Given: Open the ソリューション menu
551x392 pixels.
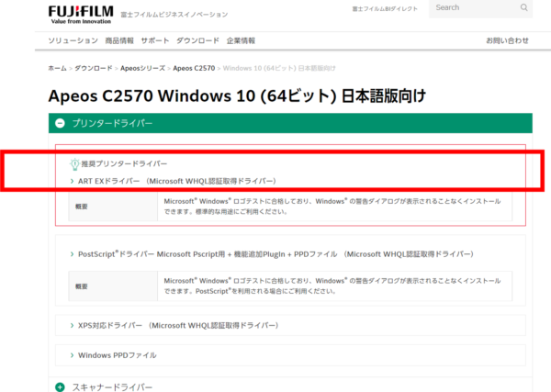Looking at the screenshot, I should point(73,41).
